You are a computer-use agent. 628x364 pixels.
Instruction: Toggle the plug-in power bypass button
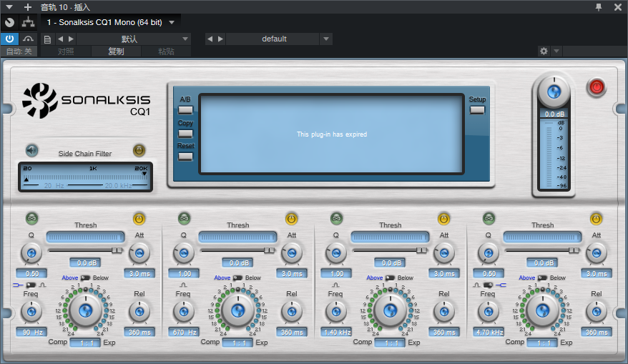[x=9, y=39]
